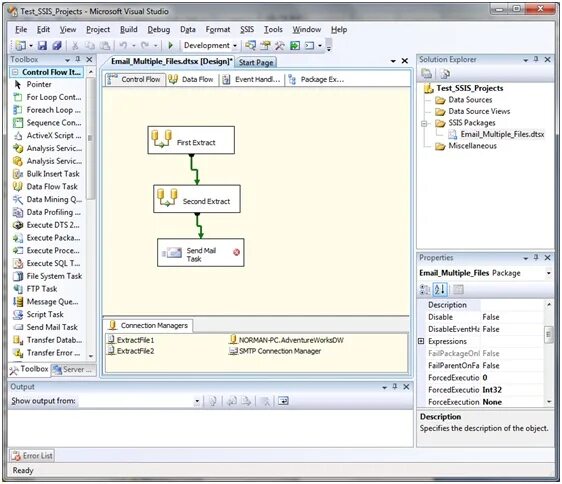Screen dimensions: 562x484
Task: Switch to Server Explorer tab
Action: tap(73, 369)
